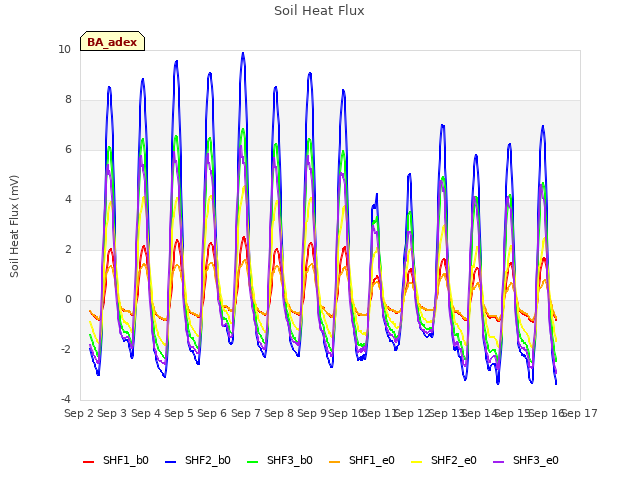Screen dimensions: 640x480
Task: Toggle SHF3_b0 series in legend
Action: (x=280, y=461)
